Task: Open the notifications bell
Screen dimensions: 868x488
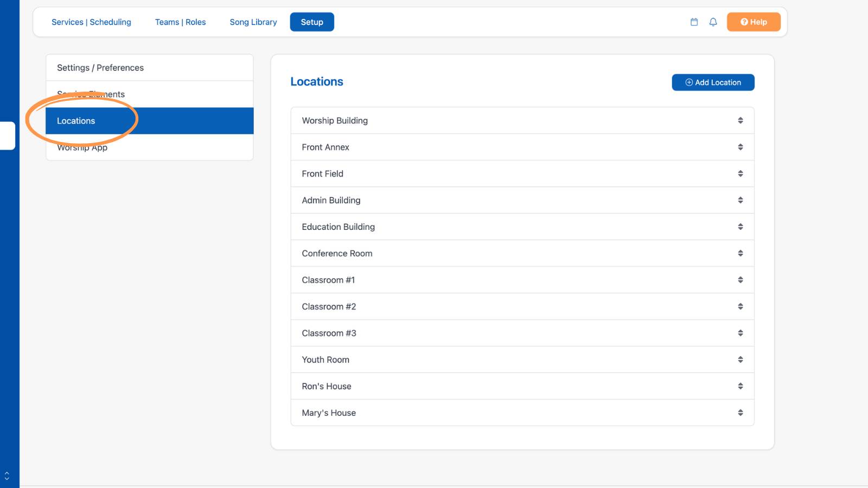Action: [x=713, y=22]
